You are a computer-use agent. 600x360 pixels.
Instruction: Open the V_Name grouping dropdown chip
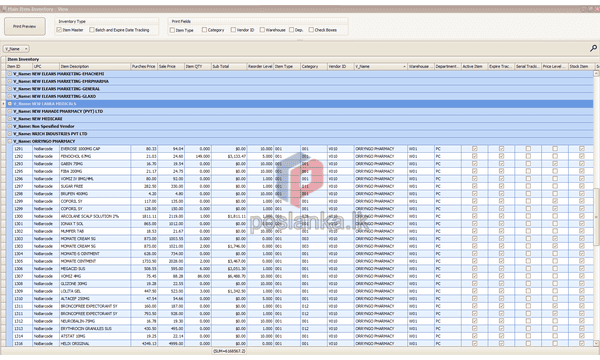coord(16,49)
